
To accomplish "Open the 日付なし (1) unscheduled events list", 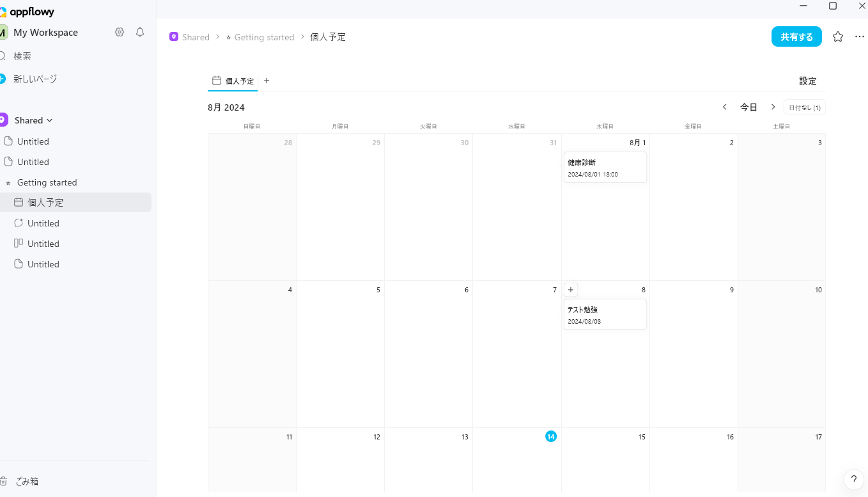I will pos(805,107).
